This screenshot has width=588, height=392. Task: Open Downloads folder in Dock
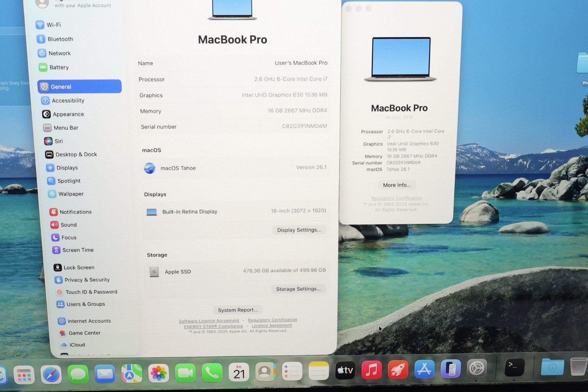552,367
